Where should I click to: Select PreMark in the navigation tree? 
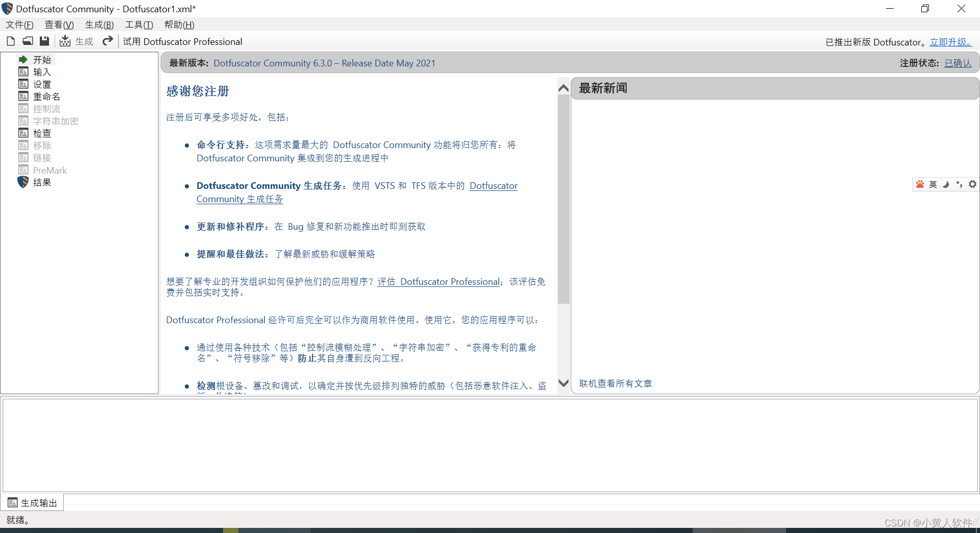[50, 170]
